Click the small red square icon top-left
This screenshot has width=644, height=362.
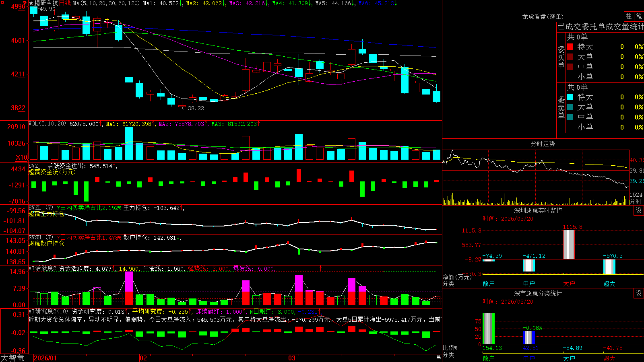click(2, 2)
